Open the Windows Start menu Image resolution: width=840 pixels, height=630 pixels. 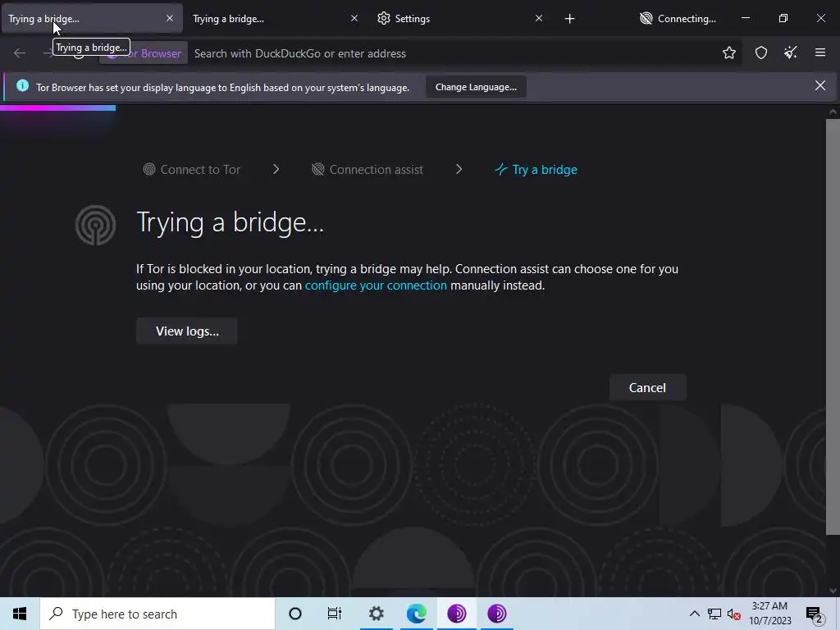[x=20, y=614]
